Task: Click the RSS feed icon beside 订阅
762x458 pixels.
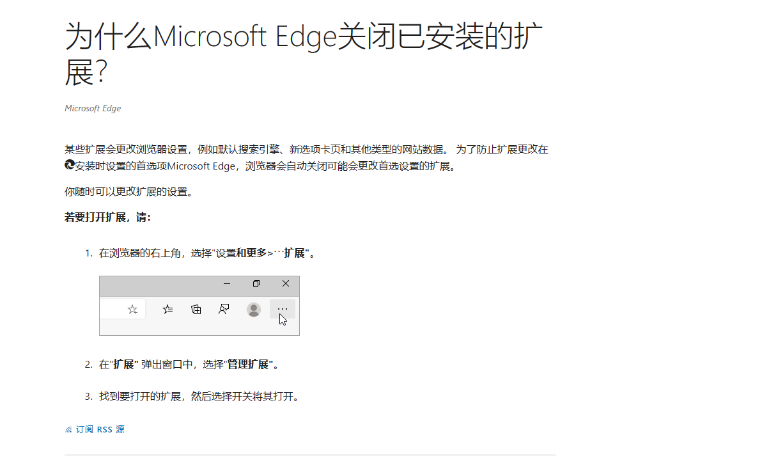Action: [69, 429]
